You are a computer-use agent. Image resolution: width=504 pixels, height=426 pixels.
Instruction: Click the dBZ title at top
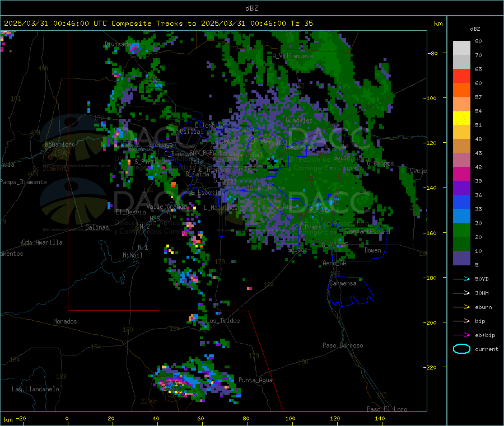(251, 8)
